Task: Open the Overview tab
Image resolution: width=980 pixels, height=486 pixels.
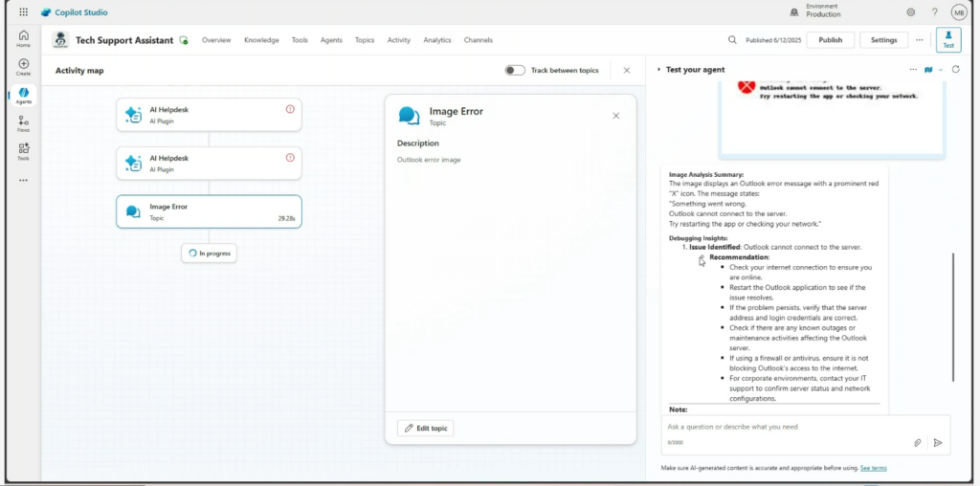Action: point(216,40)
